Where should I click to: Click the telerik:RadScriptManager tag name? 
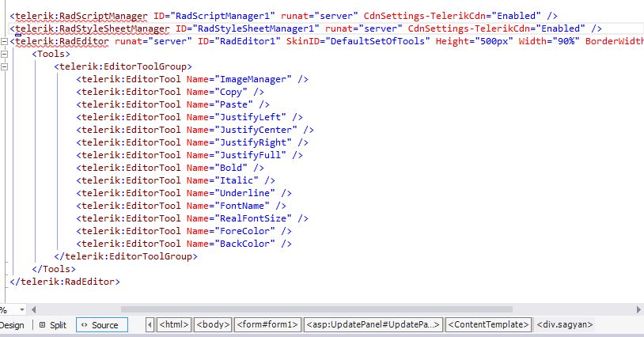click(81, 16)
